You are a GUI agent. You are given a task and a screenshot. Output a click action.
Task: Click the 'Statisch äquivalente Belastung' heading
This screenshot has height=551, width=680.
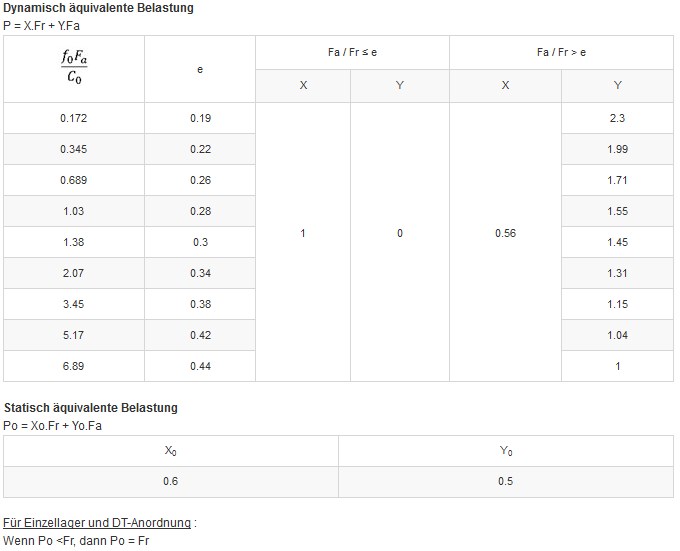point(91,408)
